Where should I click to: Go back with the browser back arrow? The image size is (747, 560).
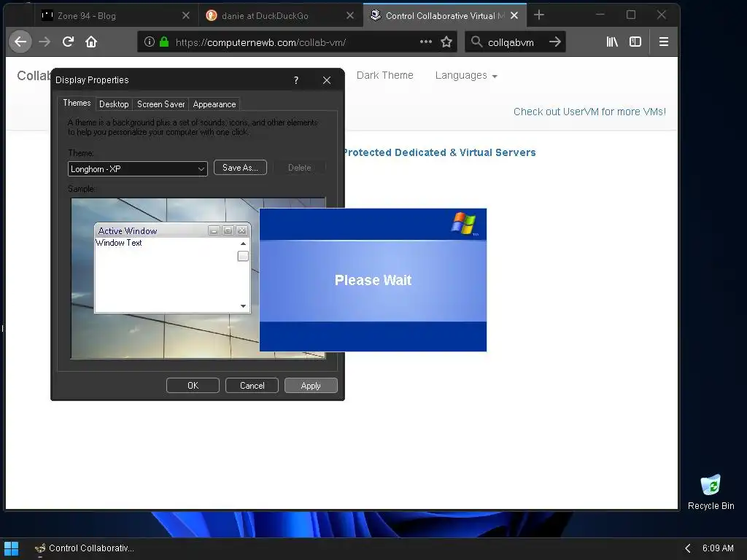(x=20, y=42)
